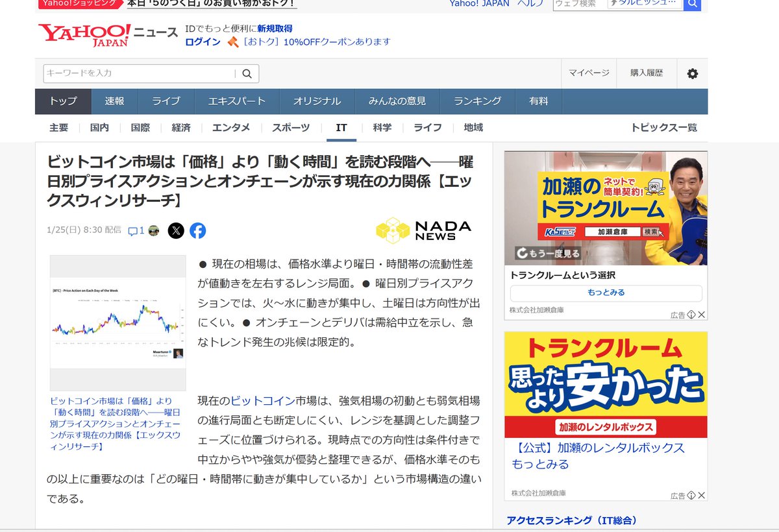Viewport: 779px width, 532px height.
Task: Click the 加瀬のトランクルーム video ad banner
Action: tap(606, 208)
